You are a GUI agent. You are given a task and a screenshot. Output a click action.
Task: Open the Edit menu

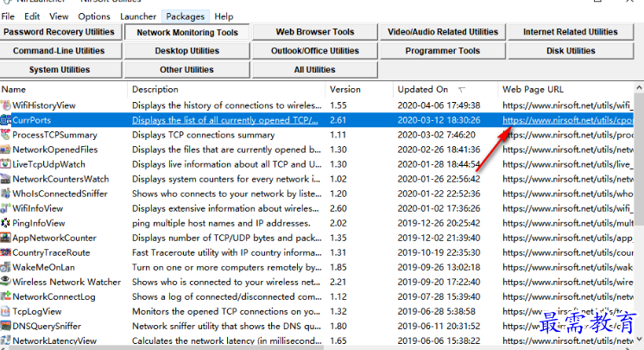point(32,16)
